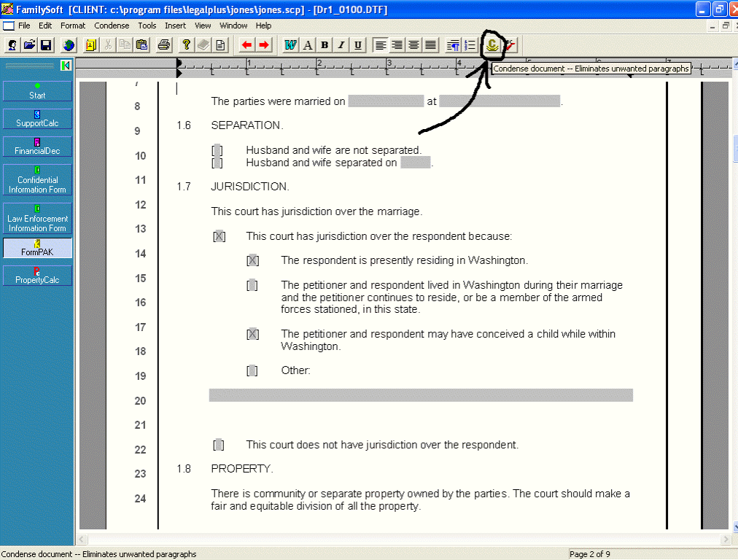The image size is (738, 560).
Task: Check 'Husband and wife are not separated'
Action: (x=216, y=150)
